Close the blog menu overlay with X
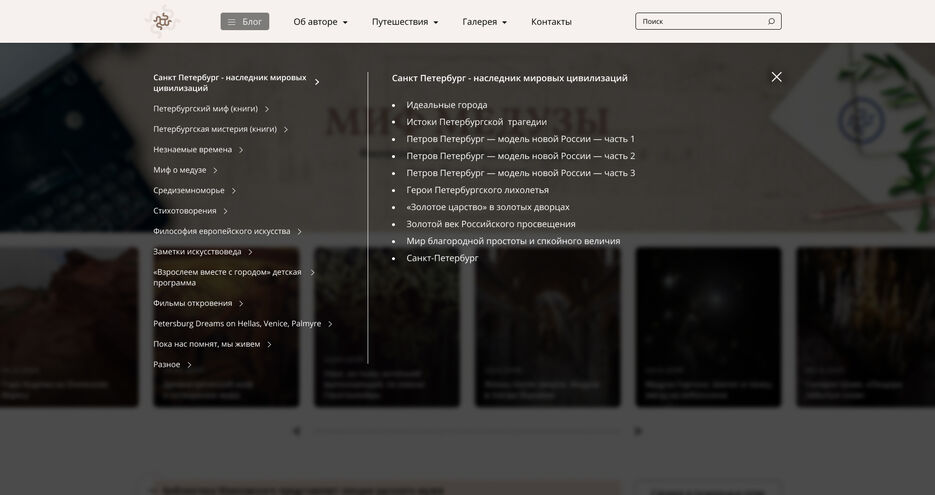This screenshot has width=935, height=495. coord(776,77)
